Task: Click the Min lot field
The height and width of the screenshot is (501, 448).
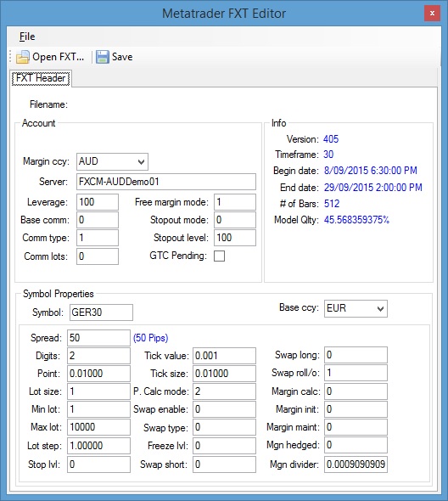Action: [98, 409]
